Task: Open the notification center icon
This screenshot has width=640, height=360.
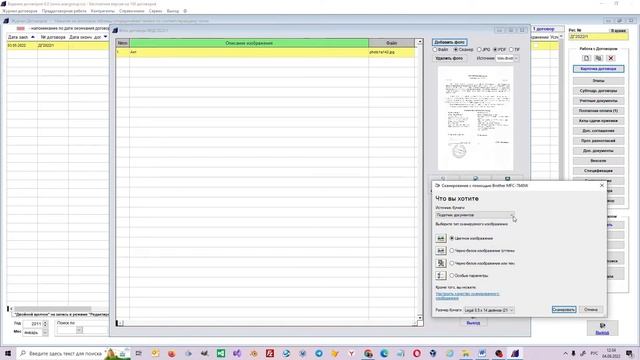Action: pos(629,353)
